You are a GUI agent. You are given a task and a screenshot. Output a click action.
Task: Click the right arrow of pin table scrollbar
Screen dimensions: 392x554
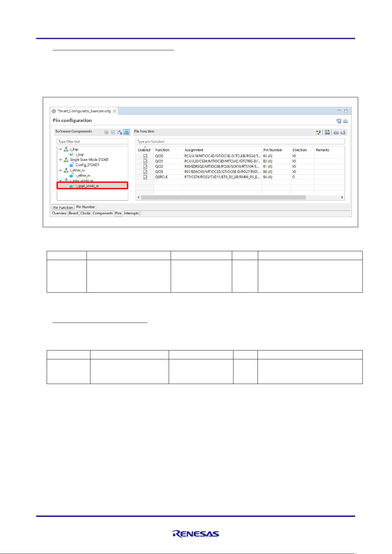click(x=342, y=197)
